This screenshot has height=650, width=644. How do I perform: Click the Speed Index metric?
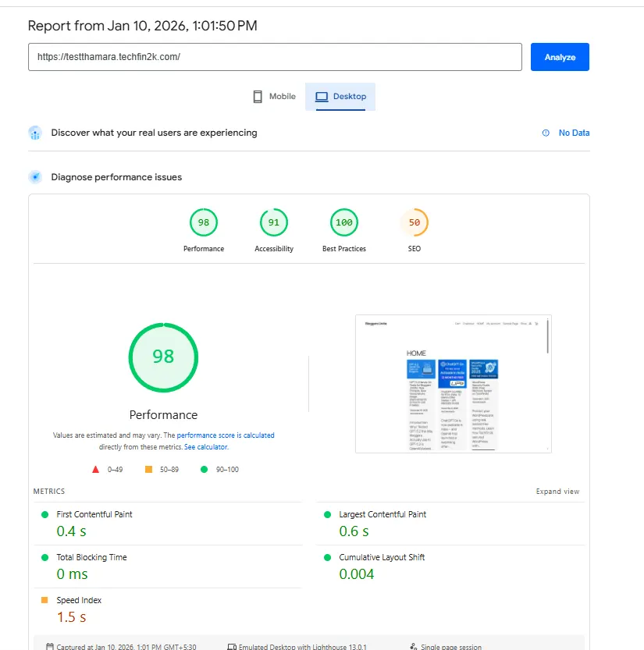pos(168,609)
